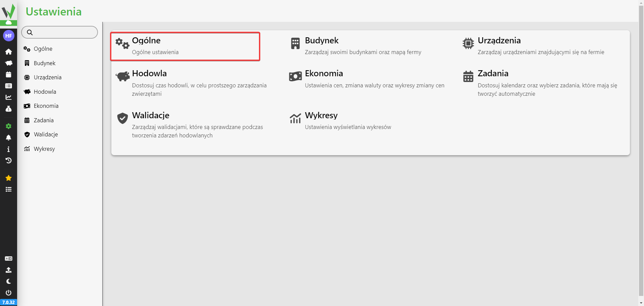Click the upload icon in the sidebar

[x=8, y=270]
